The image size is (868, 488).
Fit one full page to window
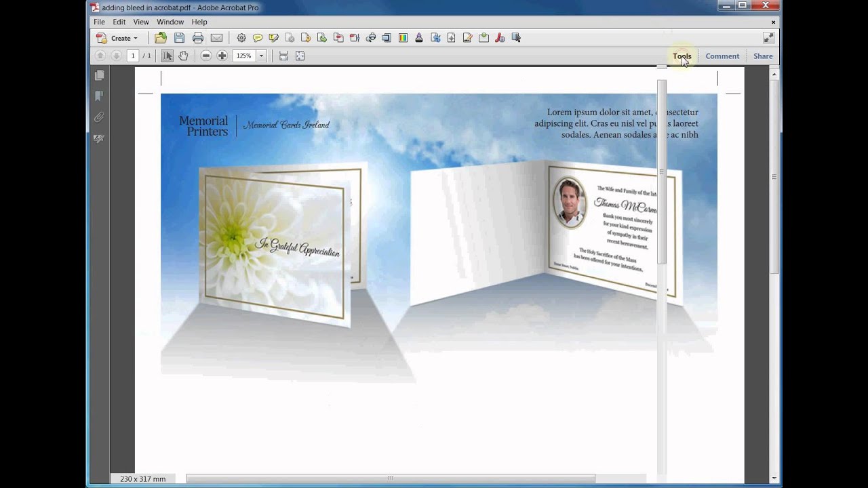click(x=300, y=56)
